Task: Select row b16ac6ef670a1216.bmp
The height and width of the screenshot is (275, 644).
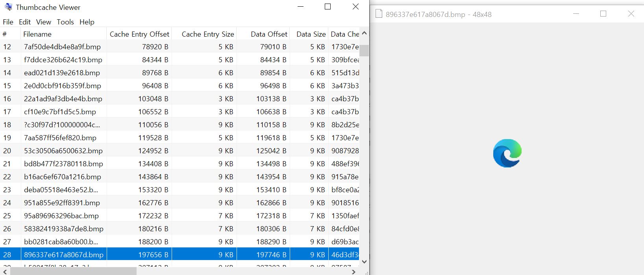Action: coord(180,177)
